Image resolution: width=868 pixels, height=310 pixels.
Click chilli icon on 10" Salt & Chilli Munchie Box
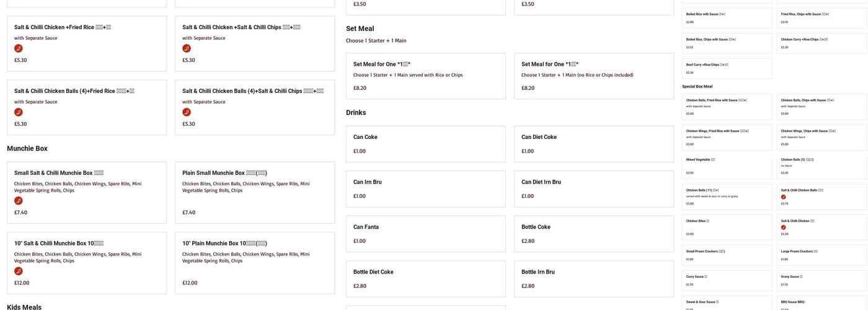point(19,271)
